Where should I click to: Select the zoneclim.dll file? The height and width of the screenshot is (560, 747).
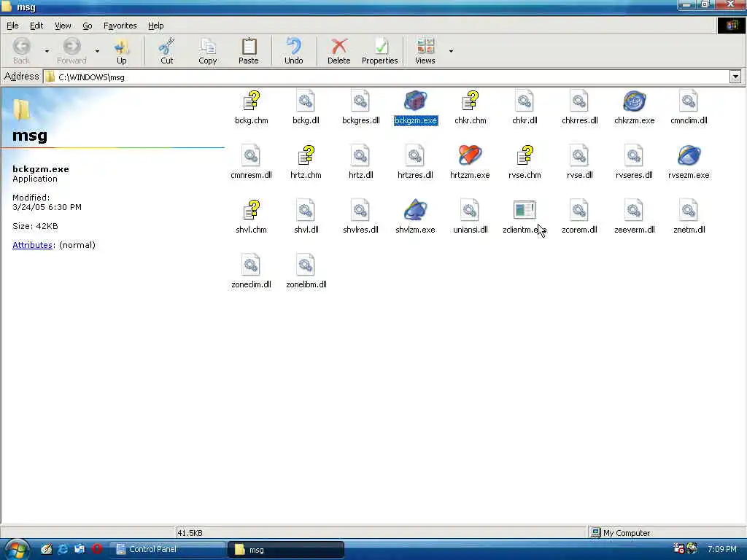point(252,272)
